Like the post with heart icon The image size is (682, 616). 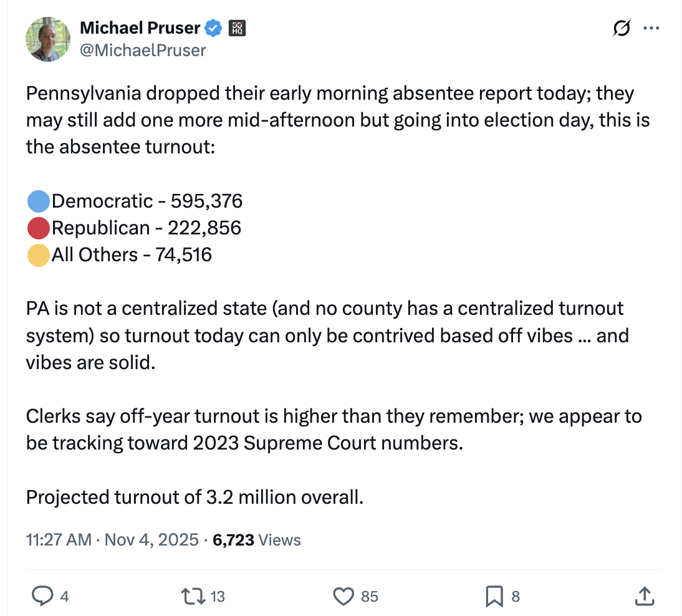[343, 596]
